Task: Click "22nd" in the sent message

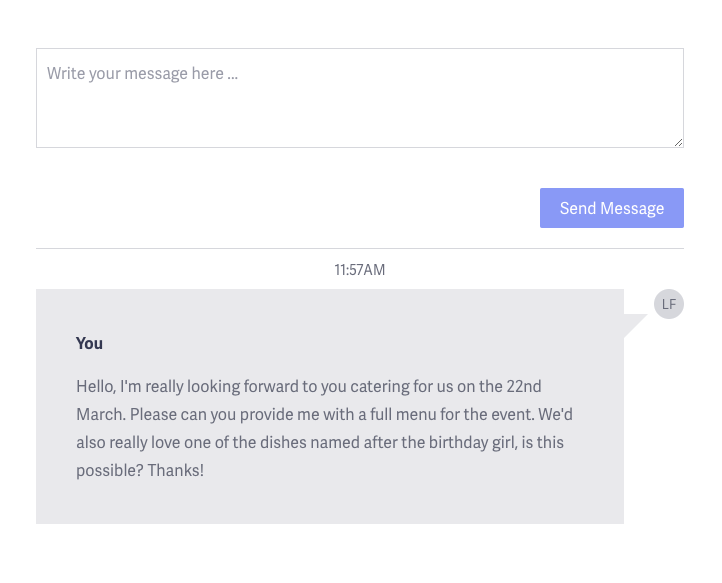Action: point(524,386)
